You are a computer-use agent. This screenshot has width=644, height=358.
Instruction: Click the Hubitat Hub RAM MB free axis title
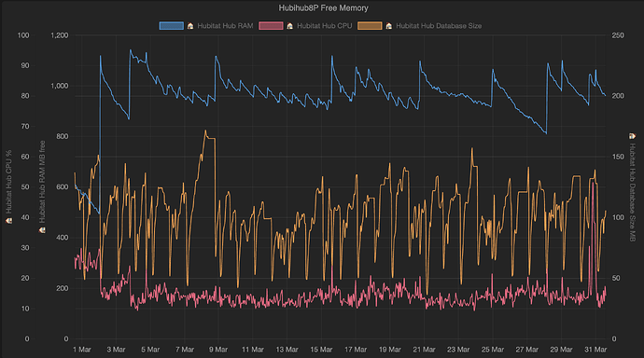point(42,182)
